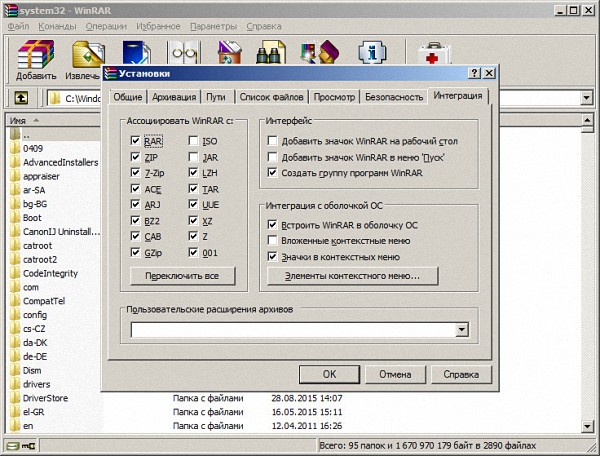Toggle 'Вложенные контекстные меню' checkbox
Screen dimensions: 600x456
tap(273, 241)
